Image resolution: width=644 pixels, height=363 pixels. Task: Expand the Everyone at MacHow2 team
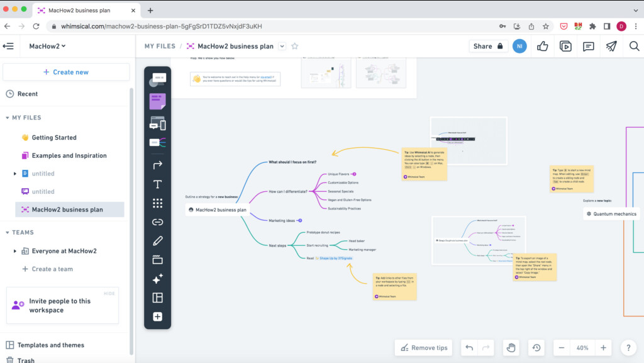click(x=16, y=251)
